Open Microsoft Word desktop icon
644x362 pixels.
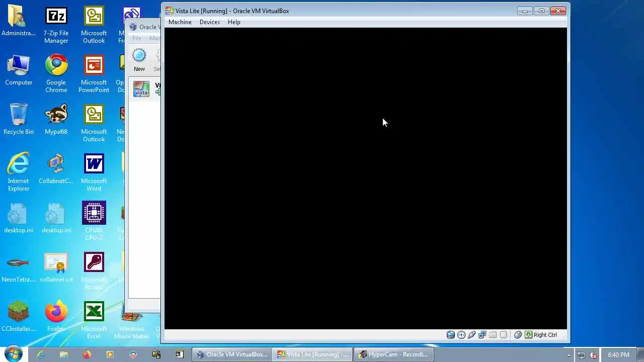pos(94,172)
